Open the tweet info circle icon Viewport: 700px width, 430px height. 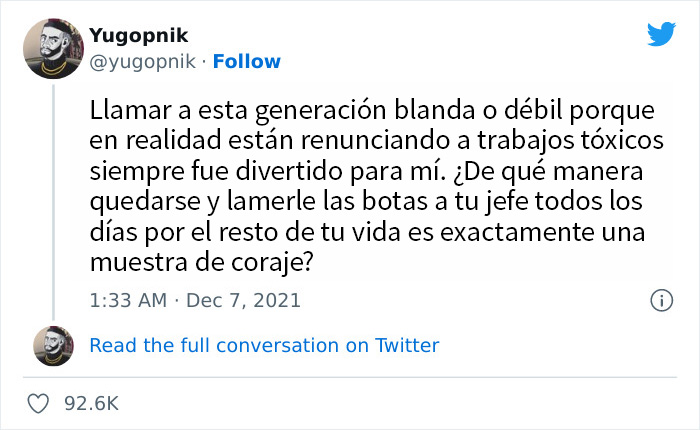660,300
